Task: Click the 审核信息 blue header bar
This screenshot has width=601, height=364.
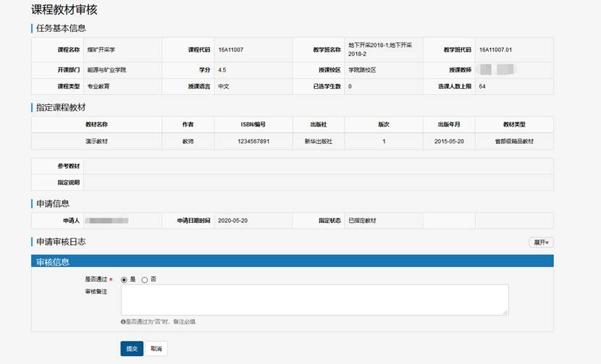Action: pos(292,261)
